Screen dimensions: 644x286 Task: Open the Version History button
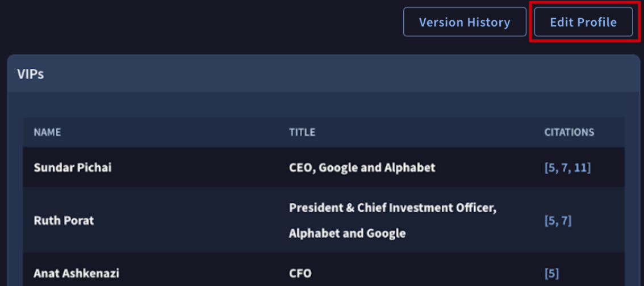(465, 22)
